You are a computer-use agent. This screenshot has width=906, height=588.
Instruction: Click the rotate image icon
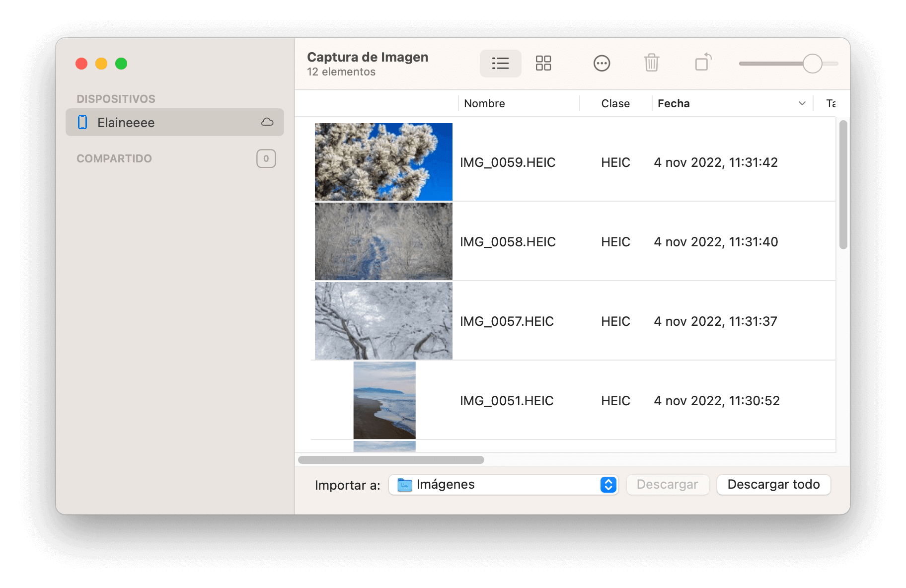coord(703,62)
